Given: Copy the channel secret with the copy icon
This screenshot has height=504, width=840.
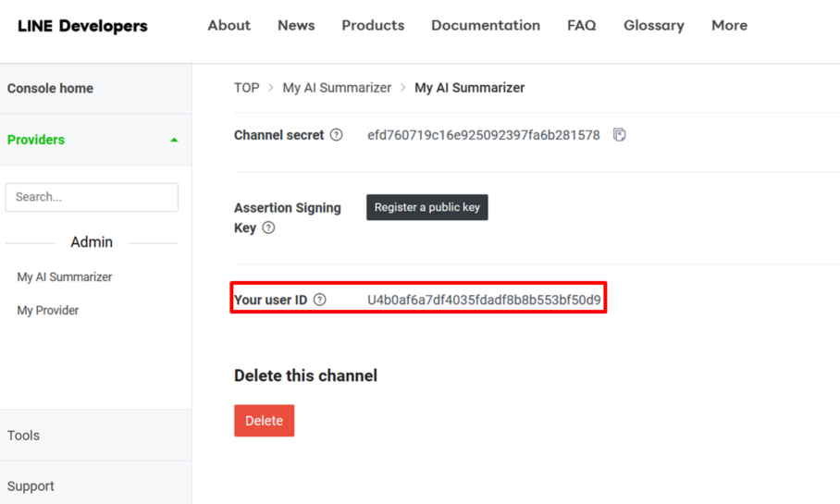Looking at the screenshot, I should pyautogui.click(x=619, y=135).
